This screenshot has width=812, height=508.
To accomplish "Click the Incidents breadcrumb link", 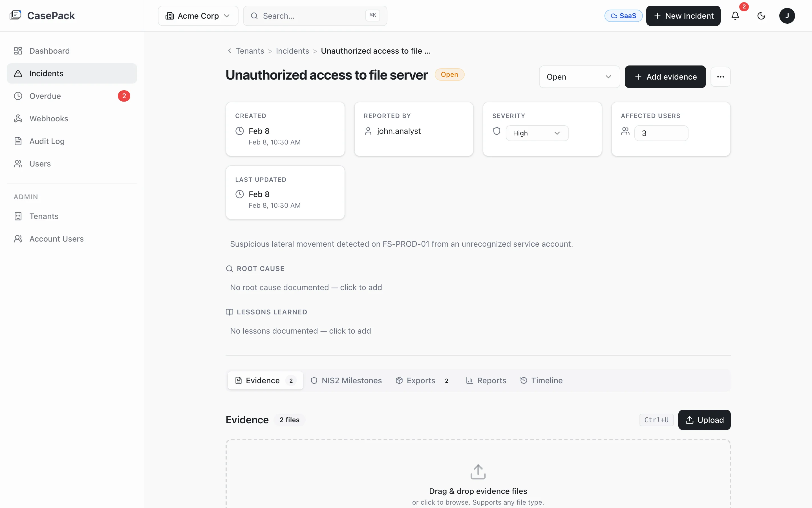I will 292,51.
